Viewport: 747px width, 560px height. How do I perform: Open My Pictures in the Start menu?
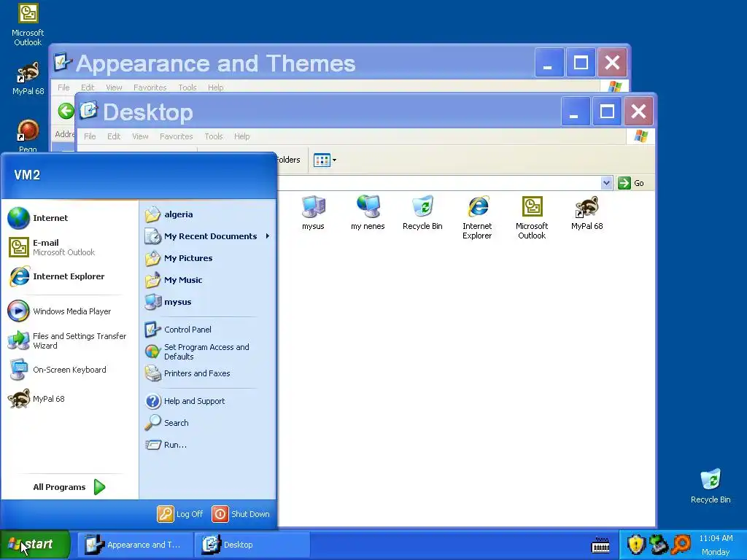click(x=208, y=258)
